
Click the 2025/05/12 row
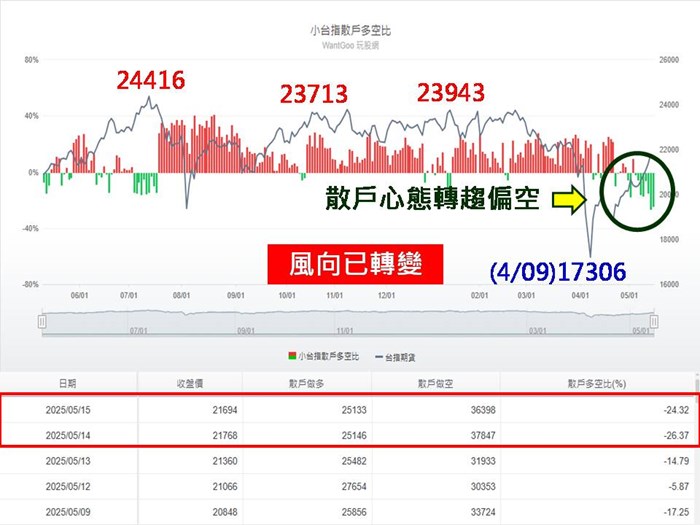coord(350,487)
